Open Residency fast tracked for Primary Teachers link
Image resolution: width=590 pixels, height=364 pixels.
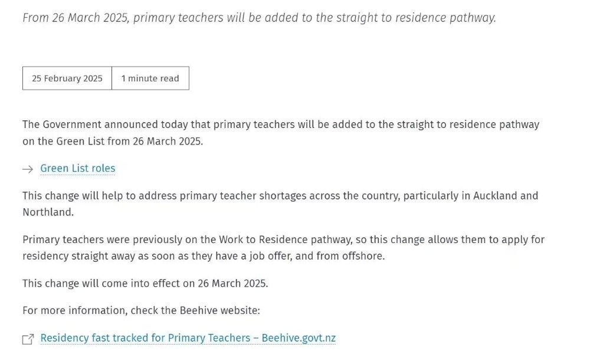pyautogui.click(x=188, y=338)
